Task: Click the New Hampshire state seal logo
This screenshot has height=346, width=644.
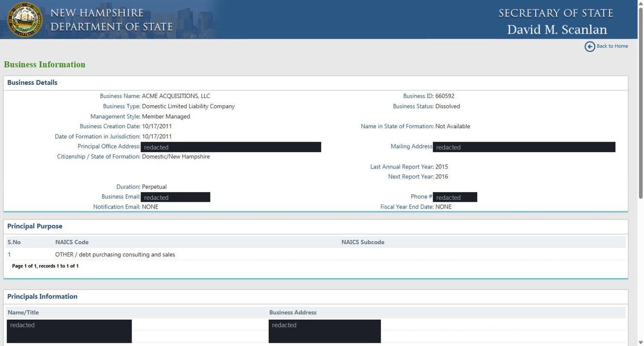Action: 25,19
